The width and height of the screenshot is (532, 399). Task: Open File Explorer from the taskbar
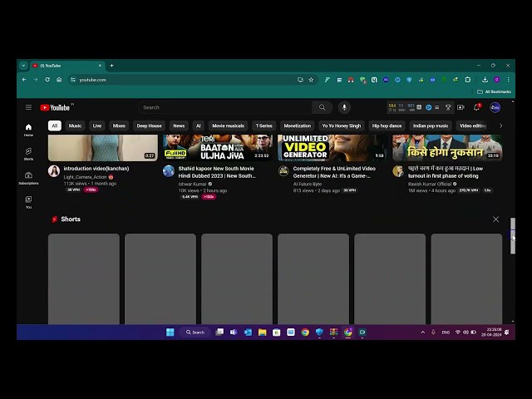(x=263, y=332)
